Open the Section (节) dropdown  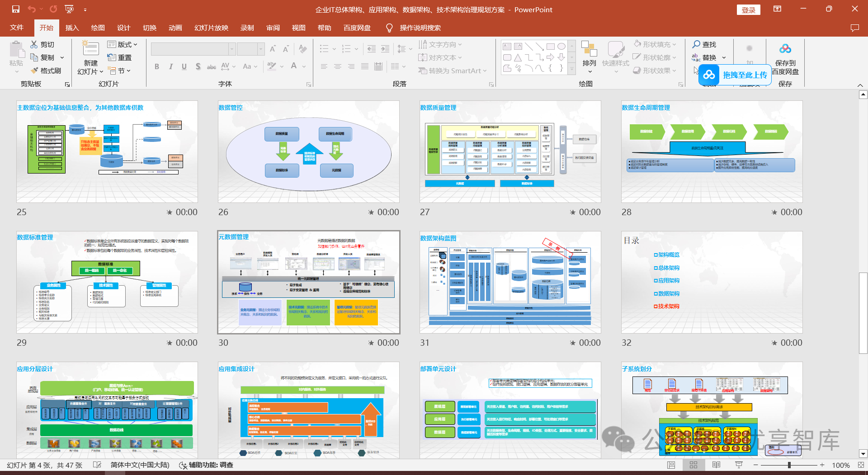click(x=119, y=71)
